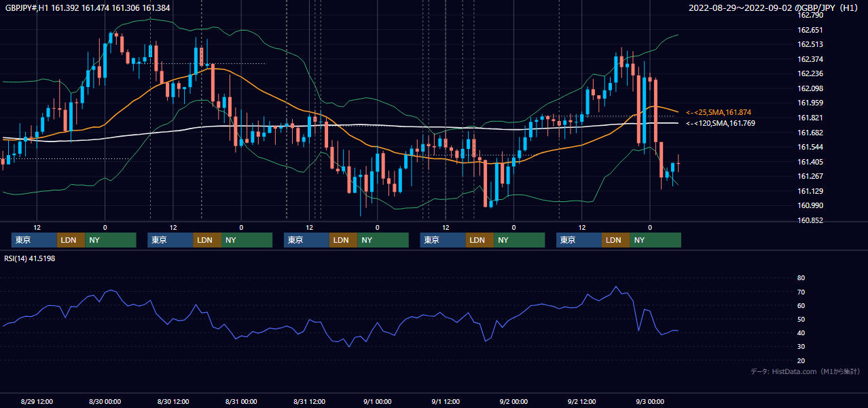Select the 9/1 00:00 date label
868x408 pixels.
pos(378,401)
